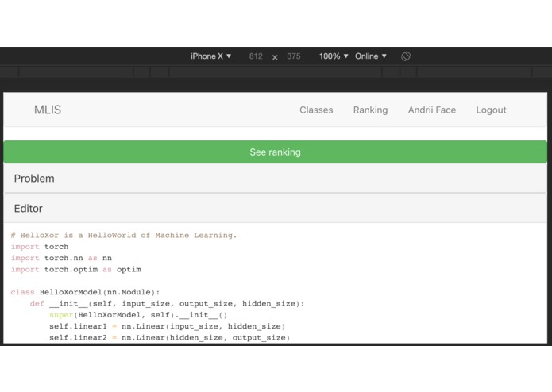Open the Classes nav item

(316, 110)
